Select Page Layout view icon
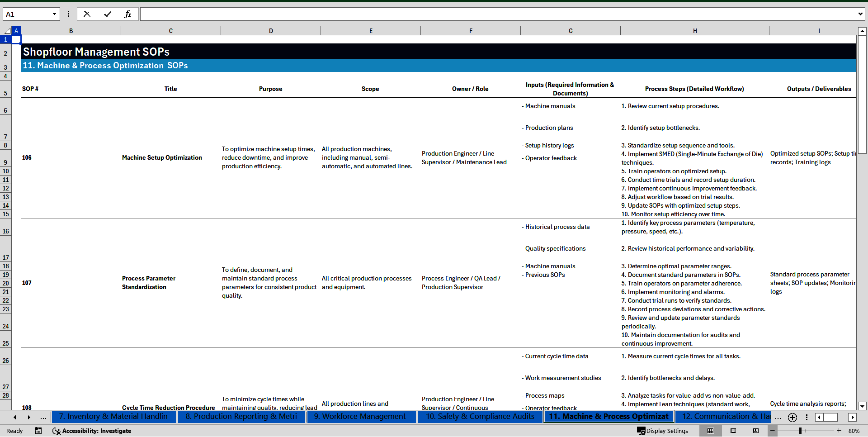The height and width of the screenshot is (437, 868). (733, 431)
